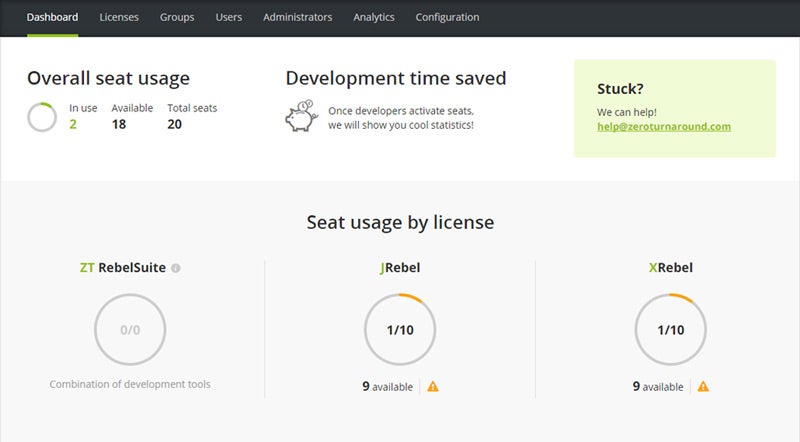Viewport: 800px width, 442px height.
Task: Select the ZT RebelSuite license title
Action: 123,267
